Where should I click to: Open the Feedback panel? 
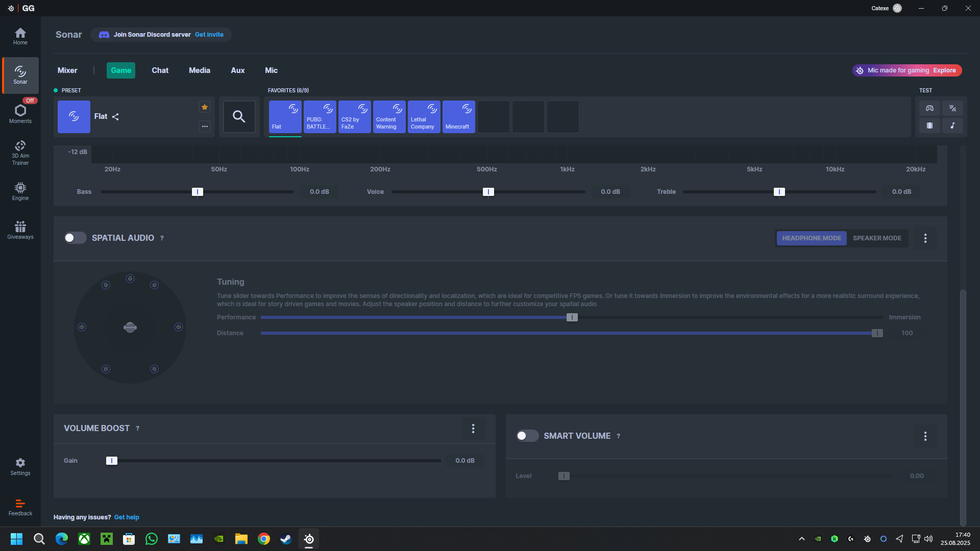tap(20, 507)
